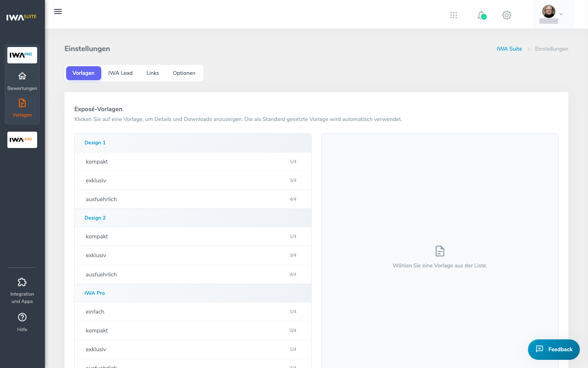Viewport: 588px width, 368px height.
Task: Click the IWA Lead logo tile
Action: 22,140
